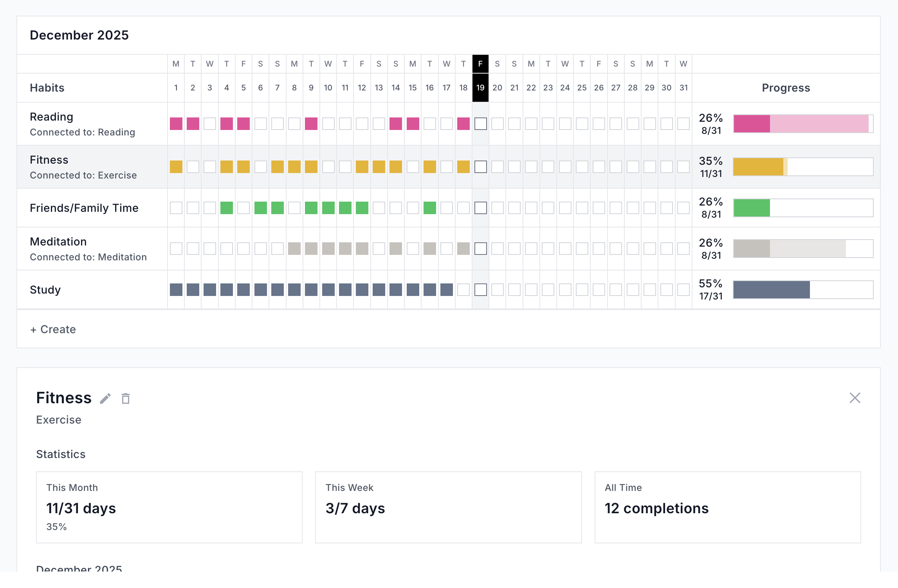Click the trash delete icon beside Fitness
Screen dimensions: 898x588
125,399
